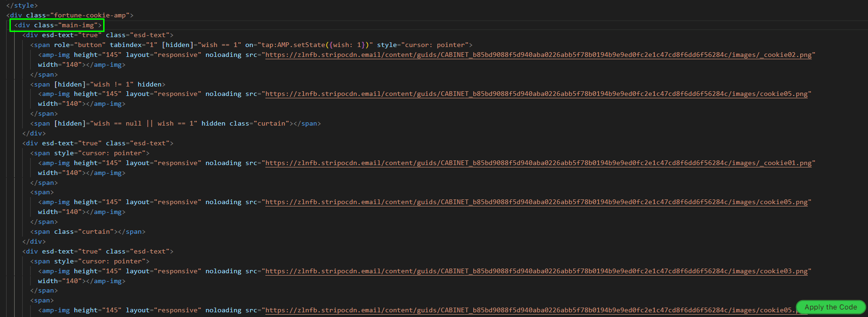Click the first width="140" amp-img closing line
868x317 pixels.
pos(81,65)
